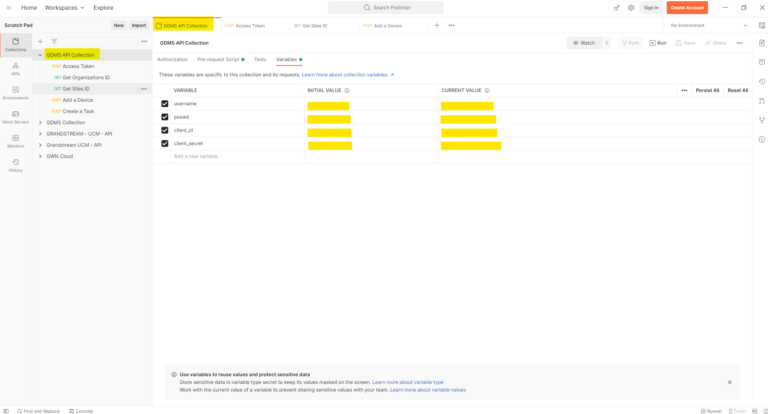Viewport: 768px width, 414px height.
Task: Uncheck the client_secret variable checkbox
Action: pyautogui.click(x=165, y=144)
